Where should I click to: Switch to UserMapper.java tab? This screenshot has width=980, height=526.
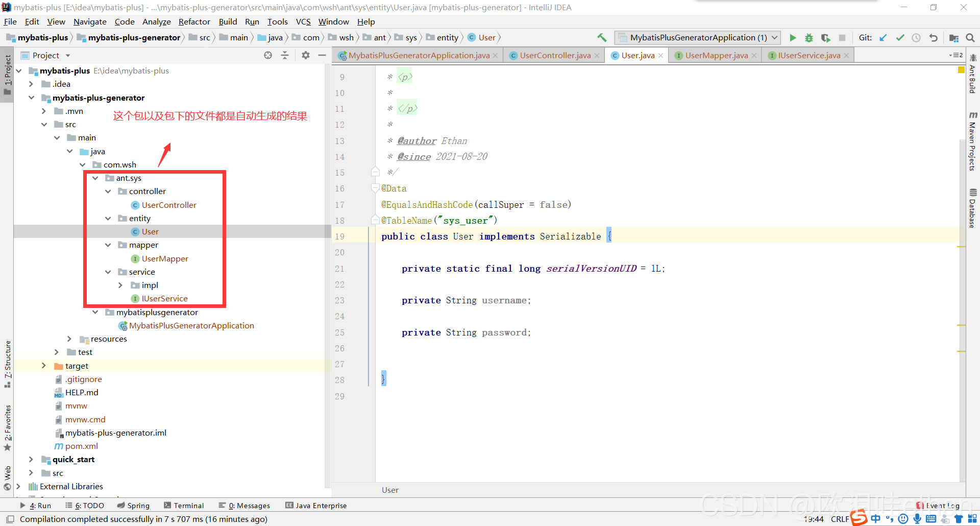coord(716,55)
